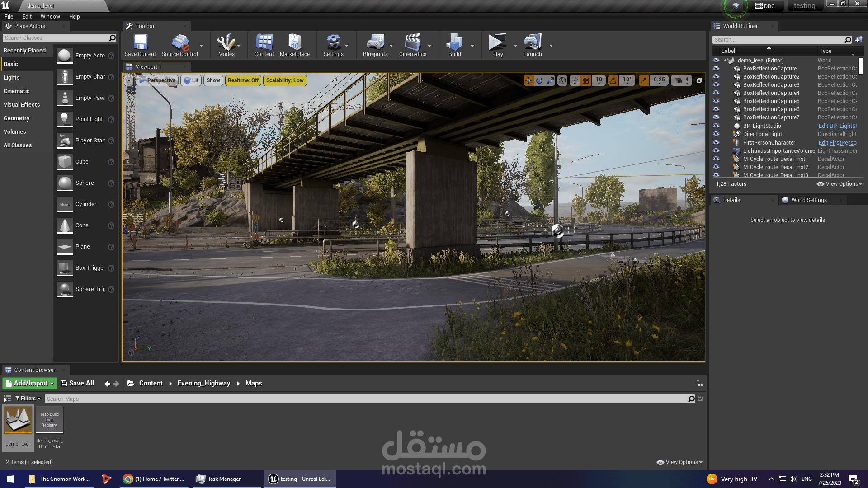
Task: Toggle visibility of BP_LightStudio
Action: (x=716, y=126)
